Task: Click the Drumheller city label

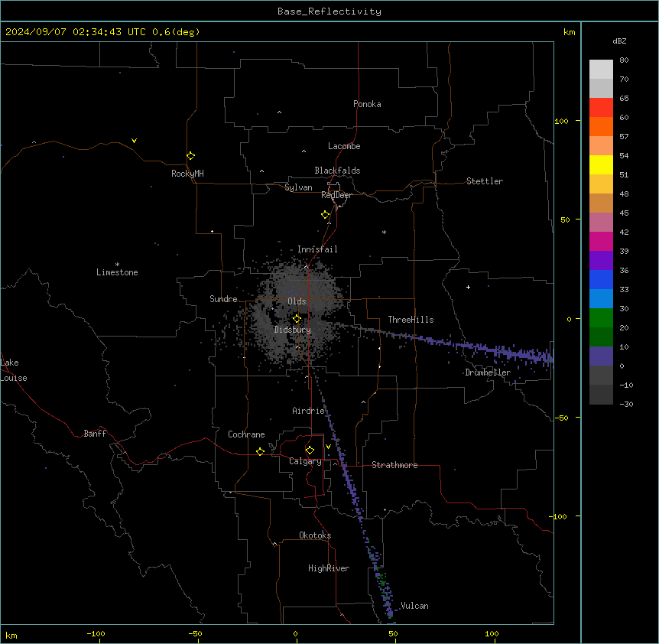Action: tap(488, 372)
